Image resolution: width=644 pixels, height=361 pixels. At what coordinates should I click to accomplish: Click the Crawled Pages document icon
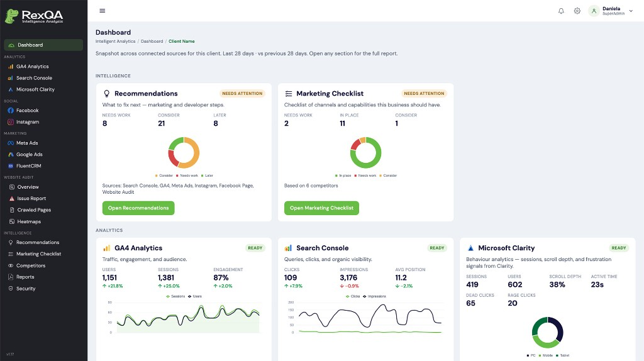11,210
